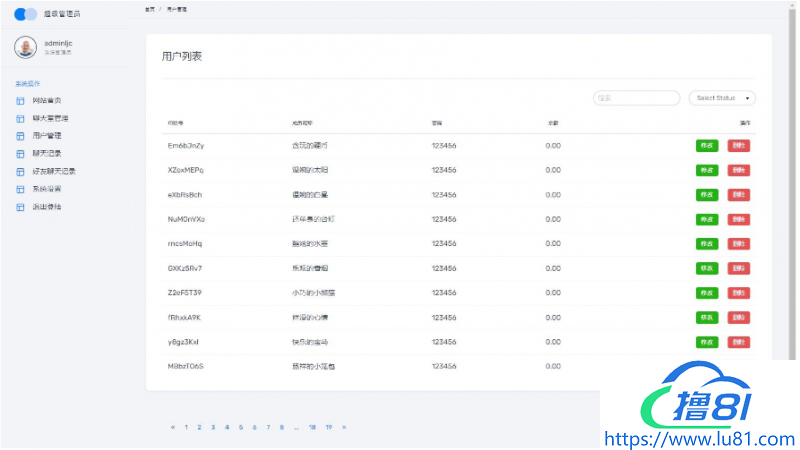Click the search input above the table
The image size is (800, 450).
point(636,98)
